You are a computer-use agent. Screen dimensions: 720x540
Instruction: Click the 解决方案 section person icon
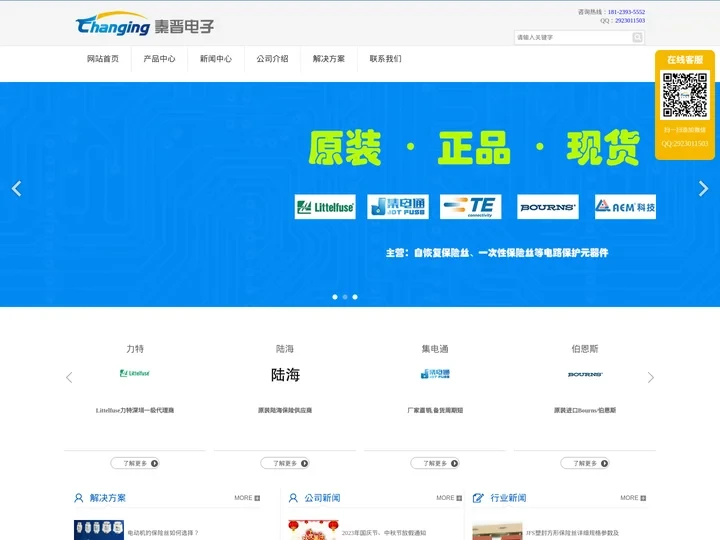(x=79, y=498)
